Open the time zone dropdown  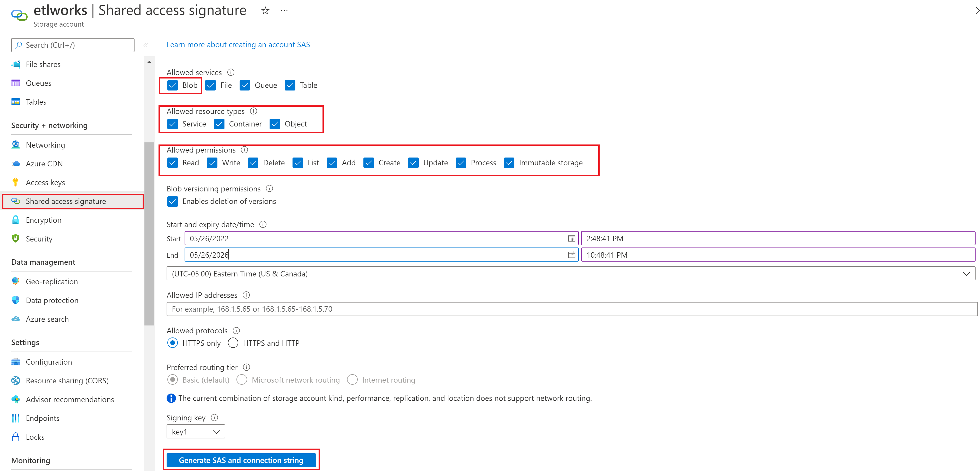571,274
